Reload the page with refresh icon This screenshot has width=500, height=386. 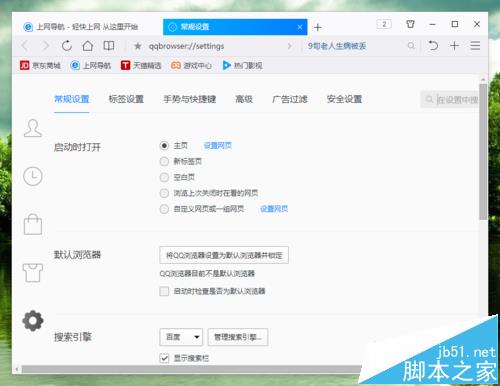(67, 46)
